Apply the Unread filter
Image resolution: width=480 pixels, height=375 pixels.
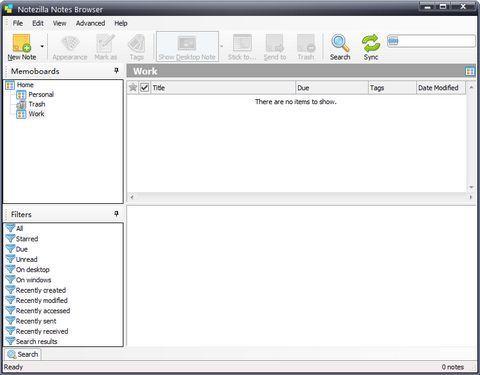[22, 259]
